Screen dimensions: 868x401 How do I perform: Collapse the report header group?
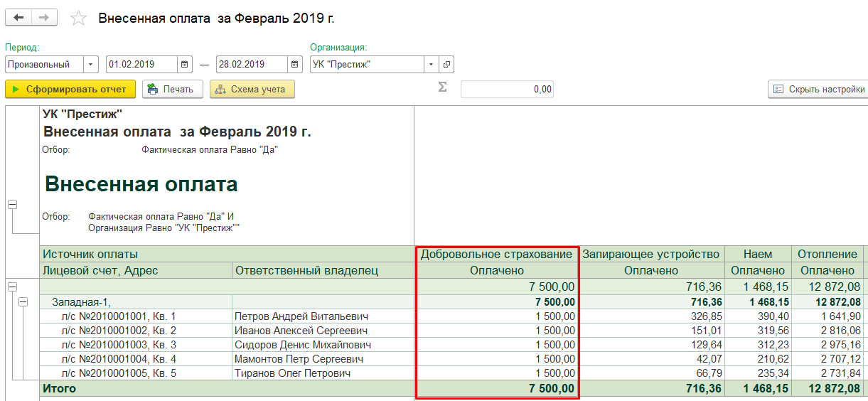[12, 204]
